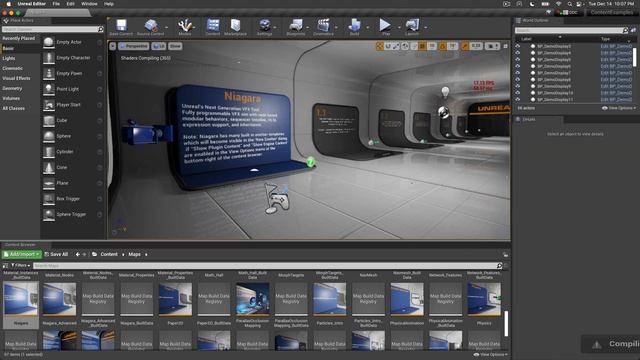This screenshot has width=640, height=360.
Task: Click the Edit BP_DemoDisplay link for BP_DemoDisplay3
Action: [x=616, y=47]
